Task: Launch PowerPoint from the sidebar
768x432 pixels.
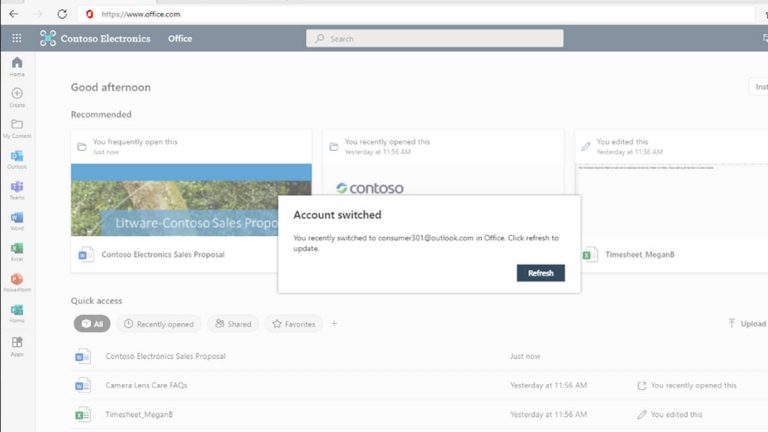Action: (x=17, y=283)
